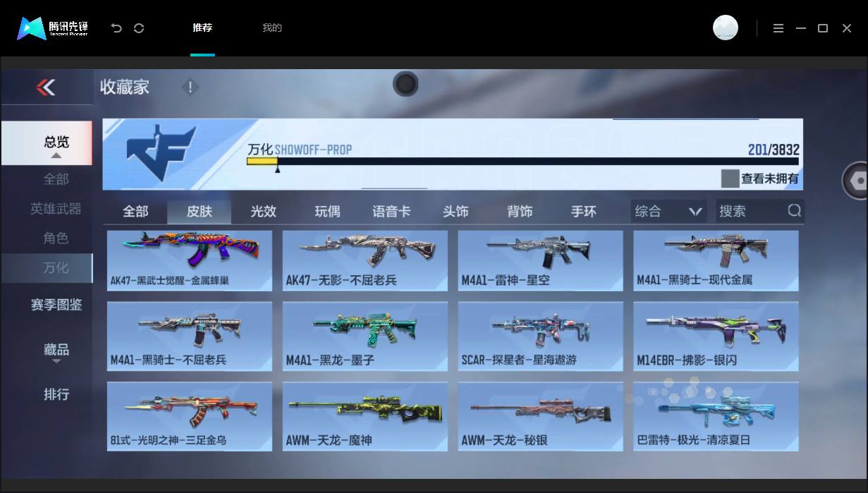This screenshot has width=868, height=493.
Task: Click the 收藏家 page title
Action: (x=125, y=87)
